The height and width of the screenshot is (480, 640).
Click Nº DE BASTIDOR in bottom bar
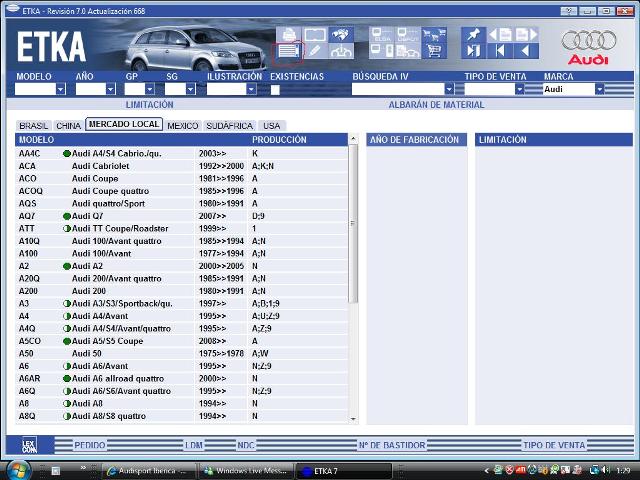(392, 445)
